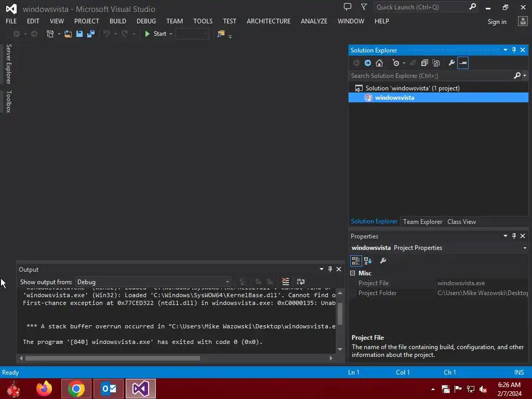Click Pending Changes Filter clock icon
Viewport: 532px width, 399px height.
click(396, 63)
